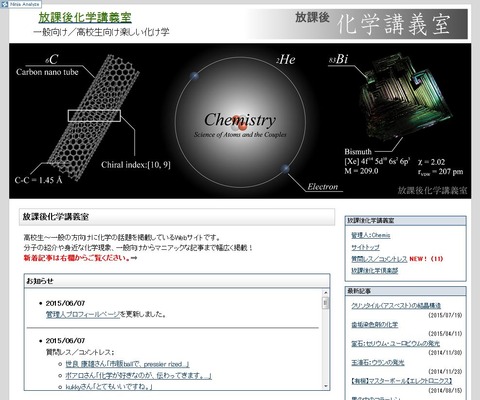The image size is (480, 400).
Task: Click the (2014/11/30) article date
Action: 445,353
